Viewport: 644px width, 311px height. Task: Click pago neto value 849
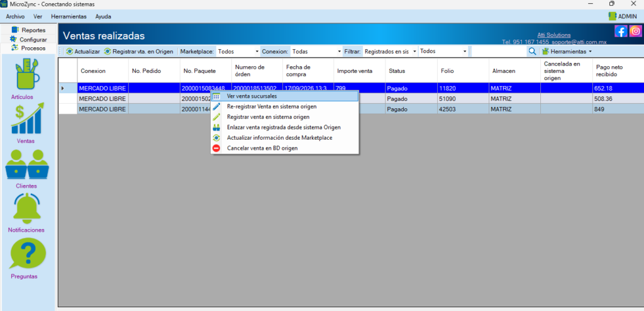(618, 110)
